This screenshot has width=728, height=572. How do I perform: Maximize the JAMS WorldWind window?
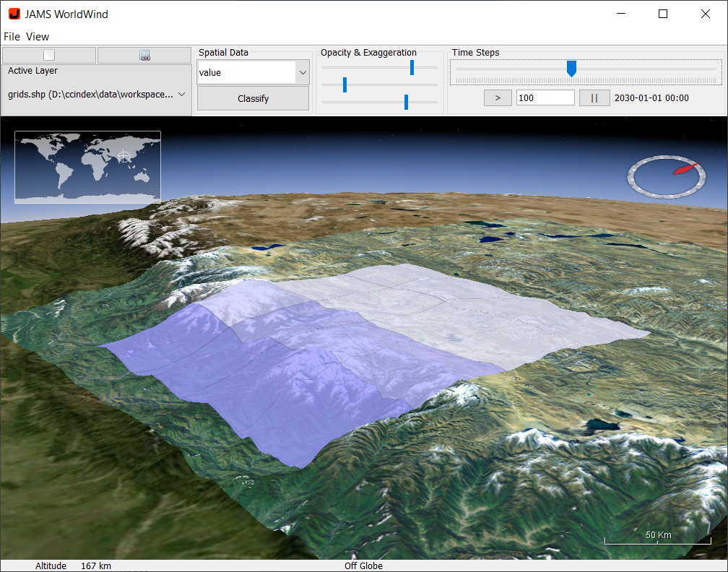pyautogui.click(x=663, y=14)
